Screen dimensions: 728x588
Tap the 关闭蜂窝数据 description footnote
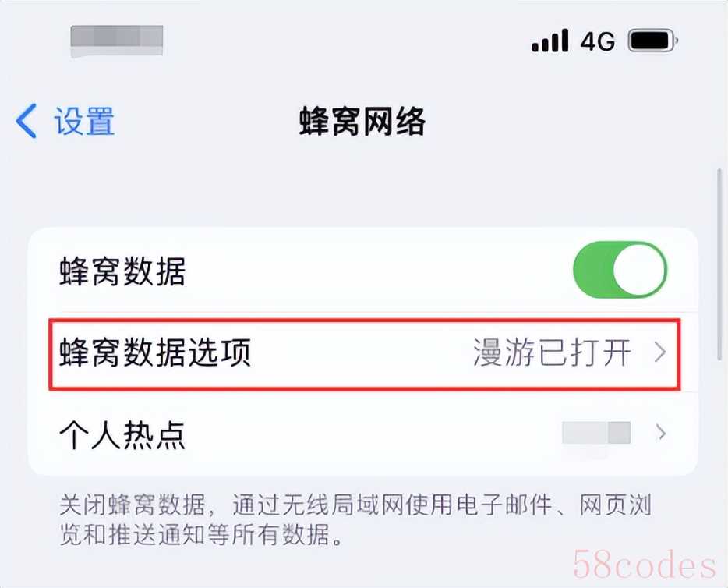(355, 519)
